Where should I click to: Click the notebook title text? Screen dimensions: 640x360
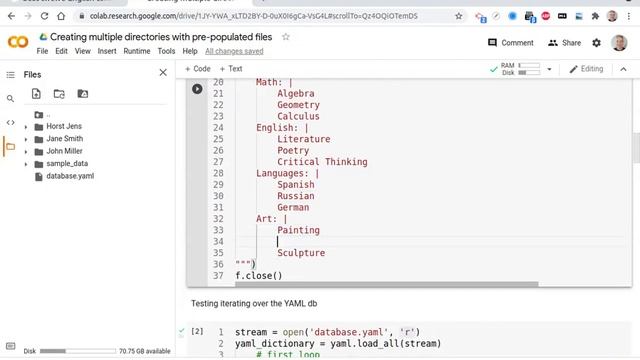pos(161,37)
